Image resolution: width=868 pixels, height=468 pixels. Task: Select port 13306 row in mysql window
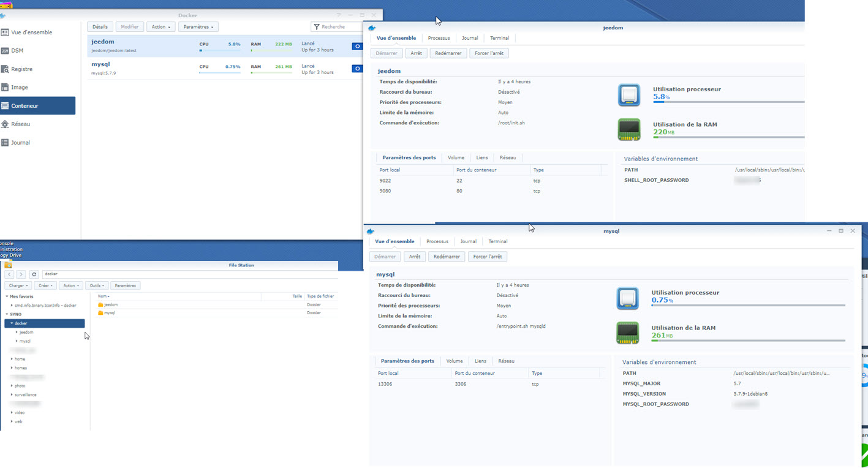coord(491,384)
